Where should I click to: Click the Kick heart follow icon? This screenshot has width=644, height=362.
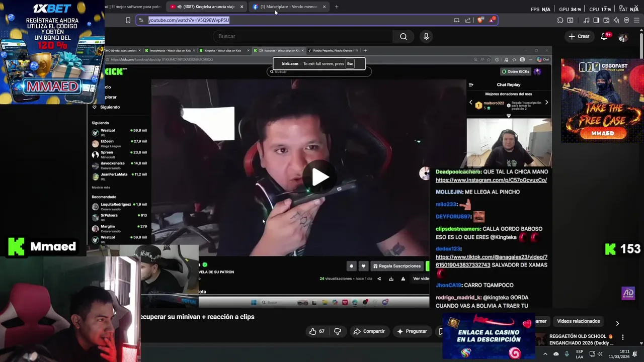click(x=363, y=266)
